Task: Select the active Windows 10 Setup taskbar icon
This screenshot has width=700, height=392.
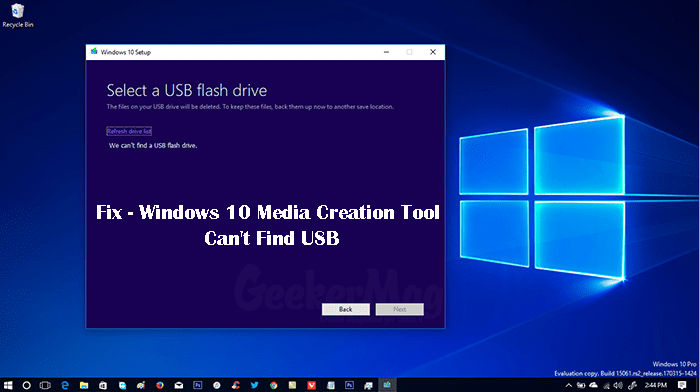Action: (x=387, y=385)
